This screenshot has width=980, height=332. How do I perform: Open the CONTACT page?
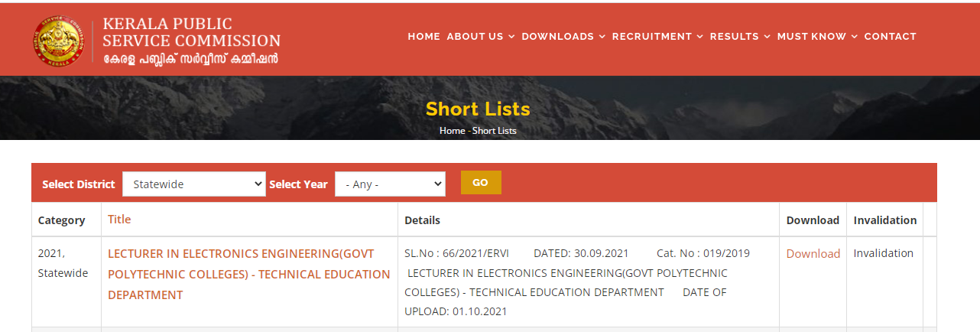pos(890,36)
